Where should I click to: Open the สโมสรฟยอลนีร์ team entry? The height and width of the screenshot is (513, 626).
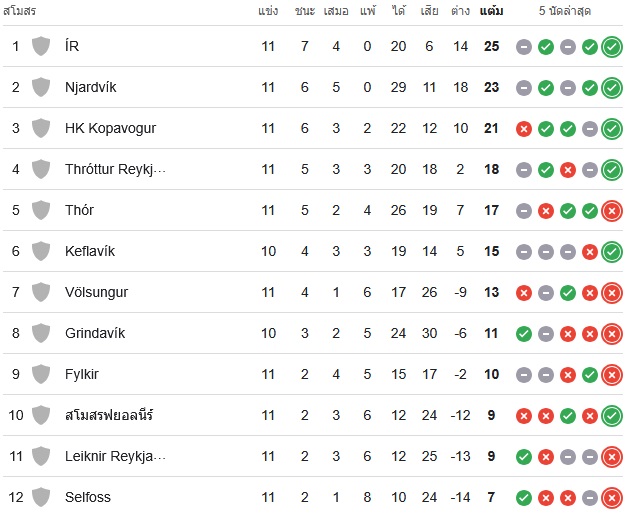click(109, 415)
